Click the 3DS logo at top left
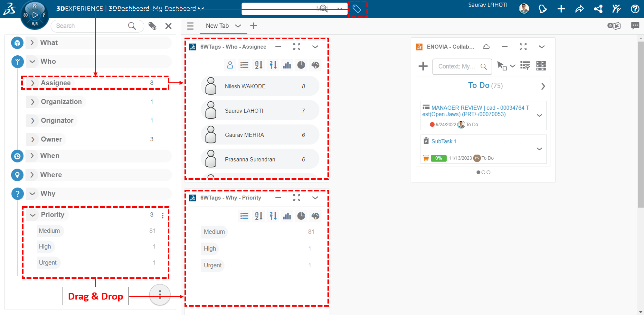Viewport: 644px width, 315px height. 9,9
